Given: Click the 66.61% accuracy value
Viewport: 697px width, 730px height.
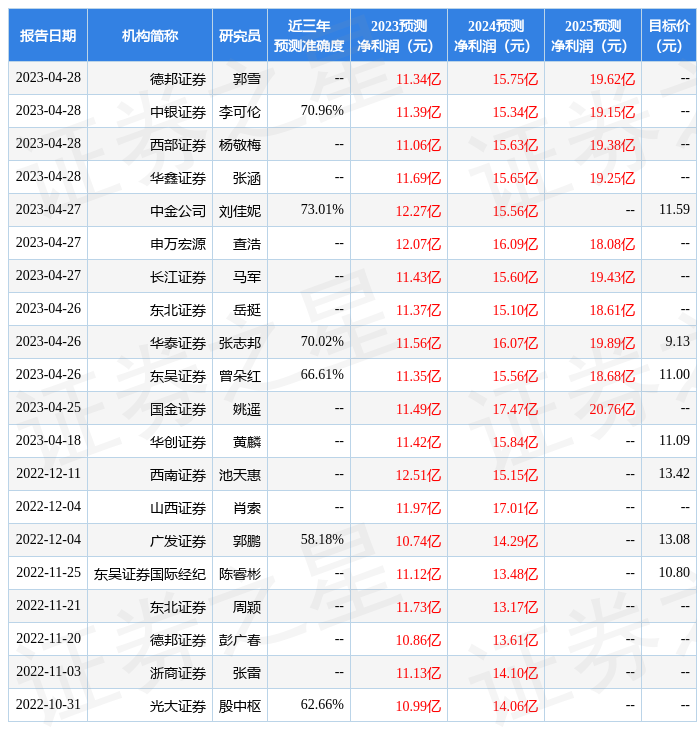Looking at the screenshot, I should [x=322, y=374].
